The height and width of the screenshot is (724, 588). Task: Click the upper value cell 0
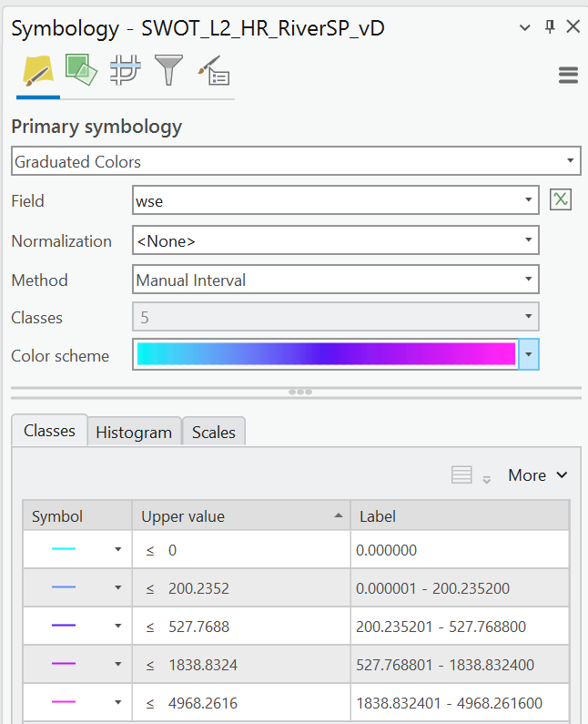241,549
